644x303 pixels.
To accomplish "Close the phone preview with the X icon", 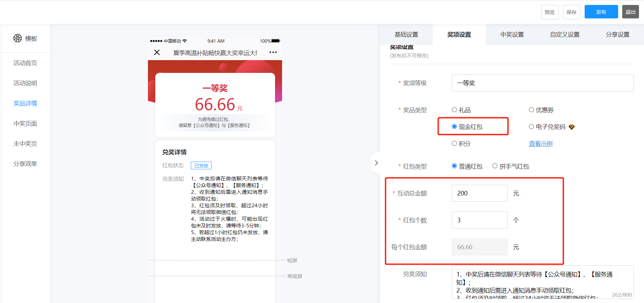I will point(157,52).
